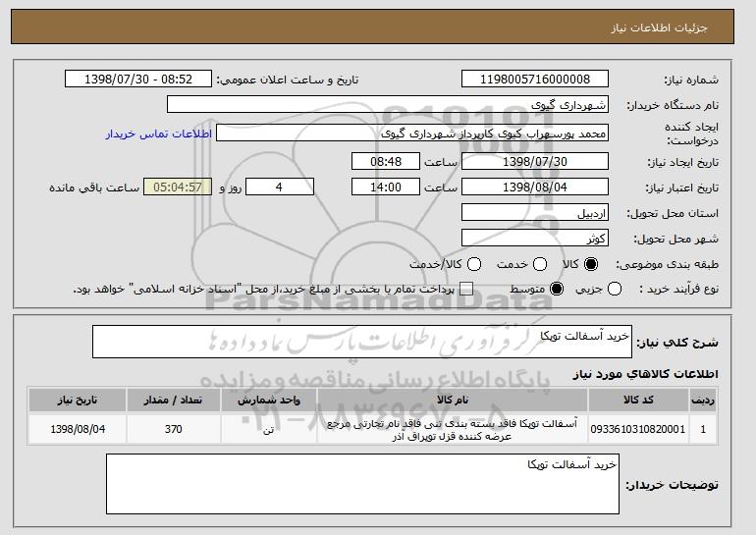
Task: Click the واحد شمارش column header
Action: (x=269, y=401)
